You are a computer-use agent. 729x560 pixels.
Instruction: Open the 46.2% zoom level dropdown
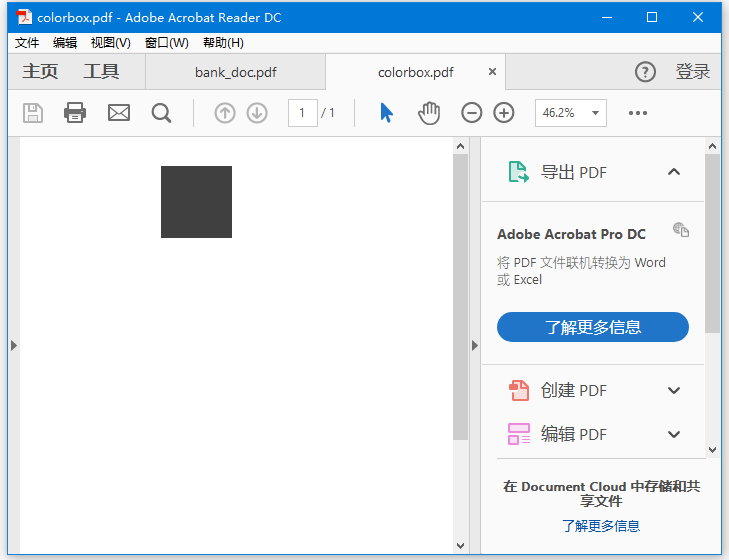pos(571,113)
